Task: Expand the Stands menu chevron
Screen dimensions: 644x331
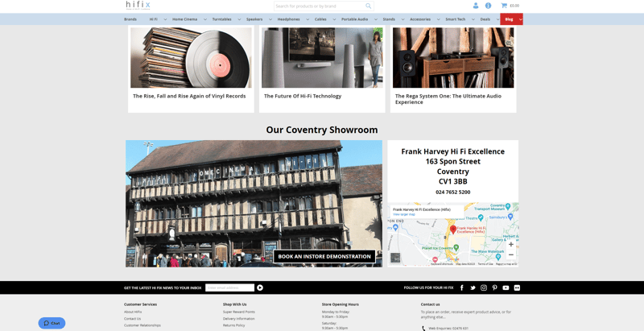Action: point(402,19)
